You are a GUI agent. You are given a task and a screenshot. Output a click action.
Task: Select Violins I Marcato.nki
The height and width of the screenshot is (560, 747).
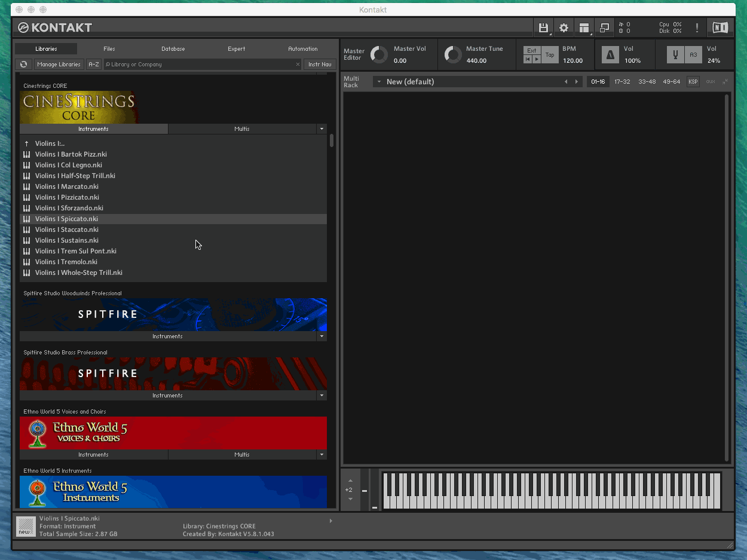click(x=173, y=186)
